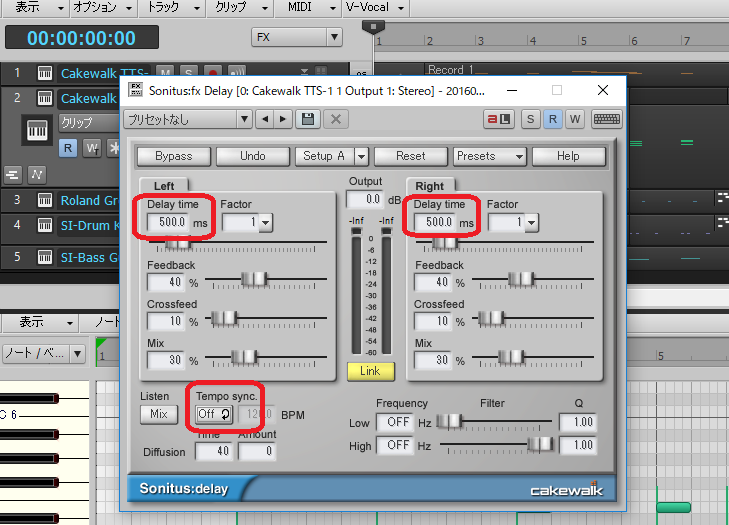This screenshot has height=525, width=729.
Task: Click the High frequency OFF field
Action: (x=395, y=445)
